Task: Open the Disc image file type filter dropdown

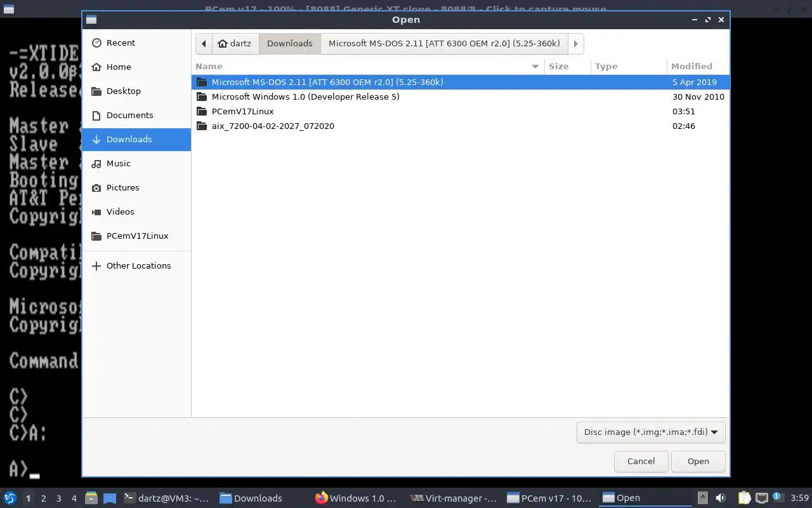Action: click(651, 432)
